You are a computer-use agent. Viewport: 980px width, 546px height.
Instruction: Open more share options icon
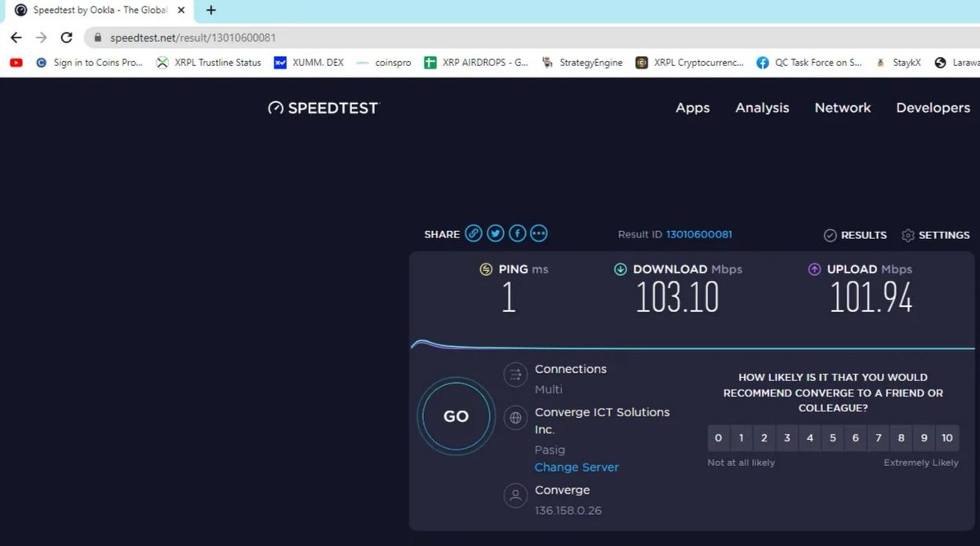pyautogui.click(x=538, y=233)
